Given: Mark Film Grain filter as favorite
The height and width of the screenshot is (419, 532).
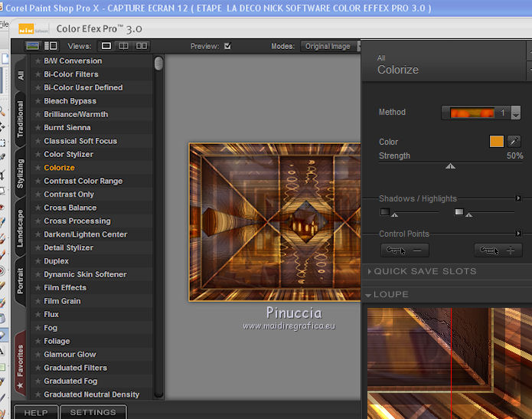Looking at the screenshot, I should click(x=36, y=301).
